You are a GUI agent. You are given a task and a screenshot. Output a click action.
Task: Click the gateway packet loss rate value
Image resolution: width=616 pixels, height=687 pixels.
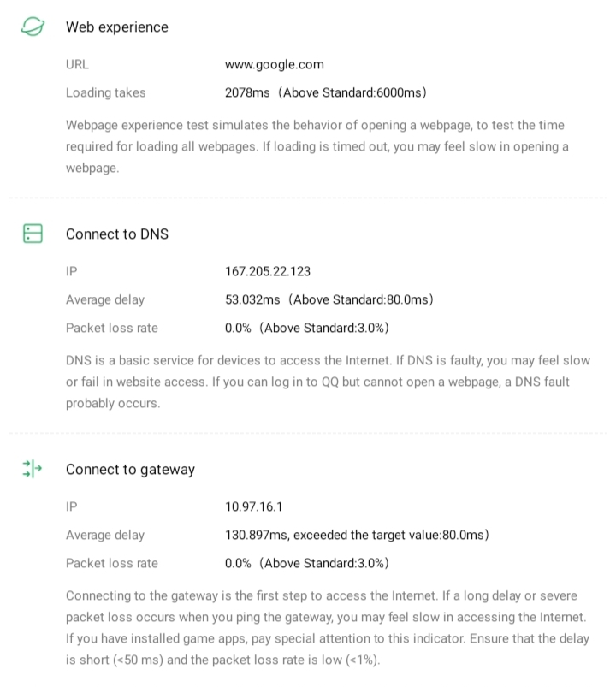(307, 563)
